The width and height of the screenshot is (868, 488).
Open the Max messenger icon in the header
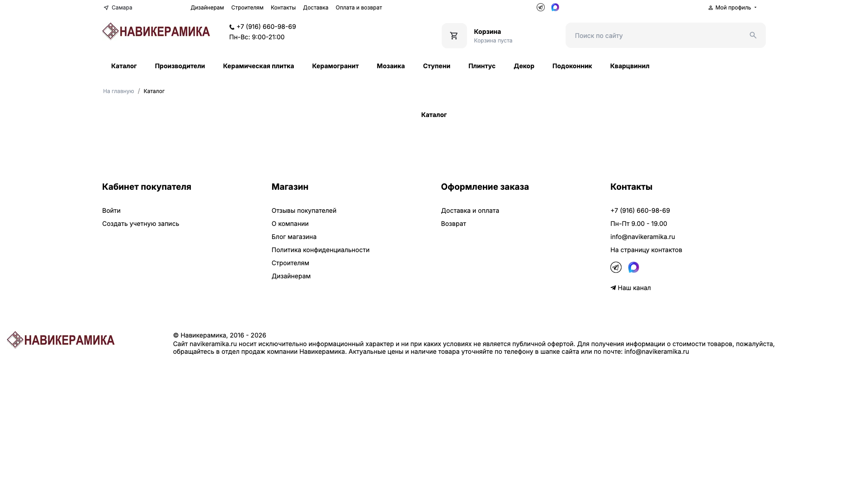(555, 7)
